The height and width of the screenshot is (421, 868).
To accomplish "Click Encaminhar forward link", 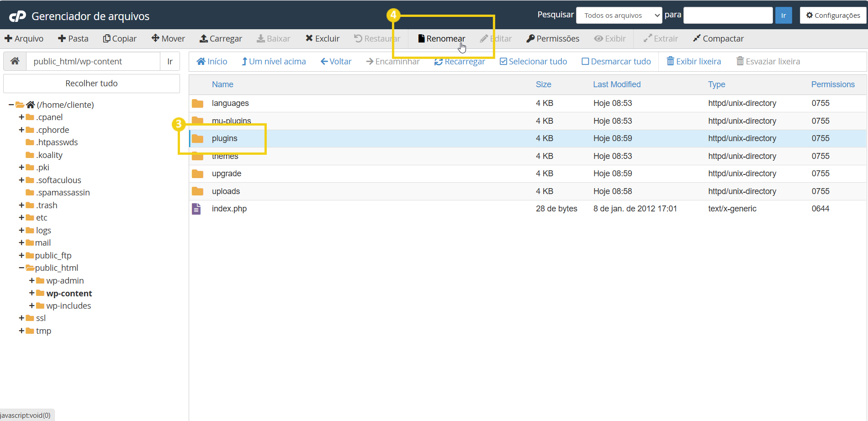I will (x=393, y=62).
